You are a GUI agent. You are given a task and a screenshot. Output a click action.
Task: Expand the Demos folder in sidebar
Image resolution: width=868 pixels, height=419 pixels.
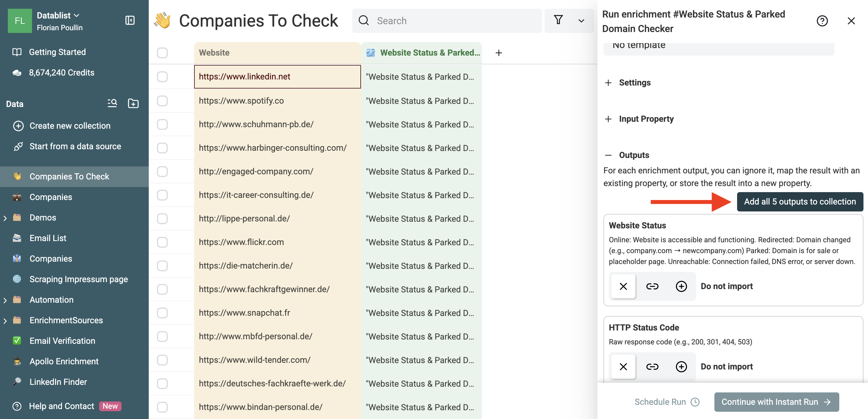(5, 218)
